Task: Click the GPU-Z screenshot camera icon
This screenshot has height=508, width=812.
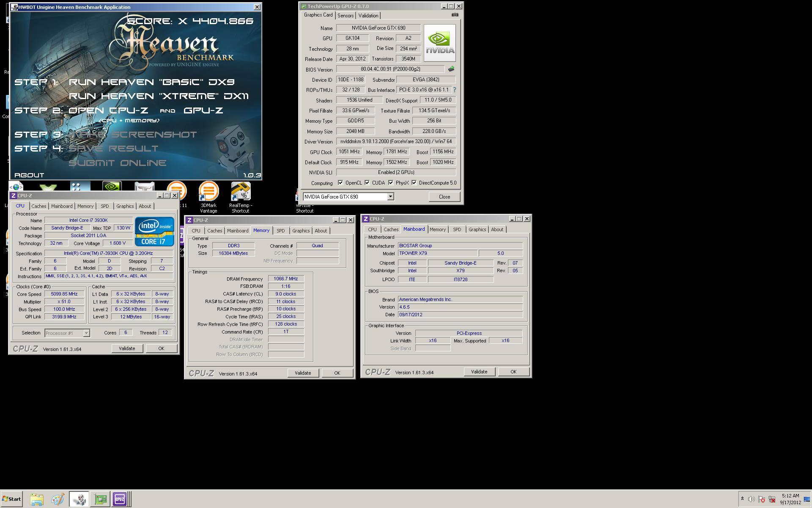Action: (455, 15)
